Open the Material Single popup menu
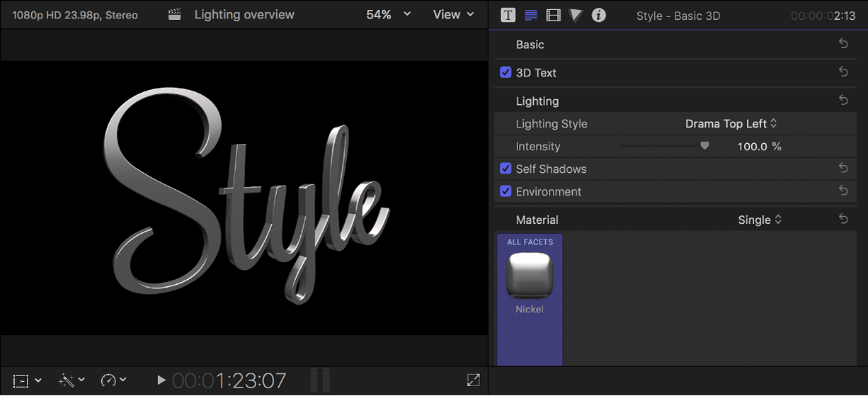The width and height of the screenshot is (868, 396). tap(760, 220)
